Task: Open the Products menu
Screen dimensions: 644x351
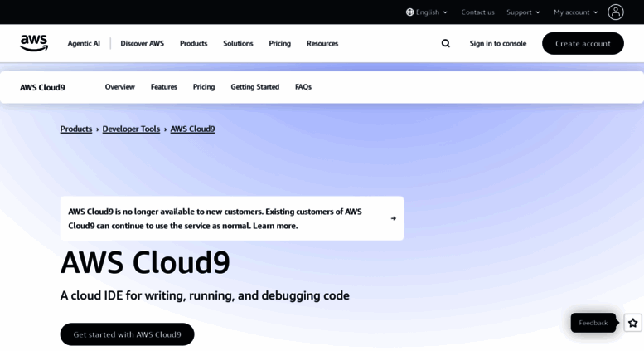Action: click(193, 43)
